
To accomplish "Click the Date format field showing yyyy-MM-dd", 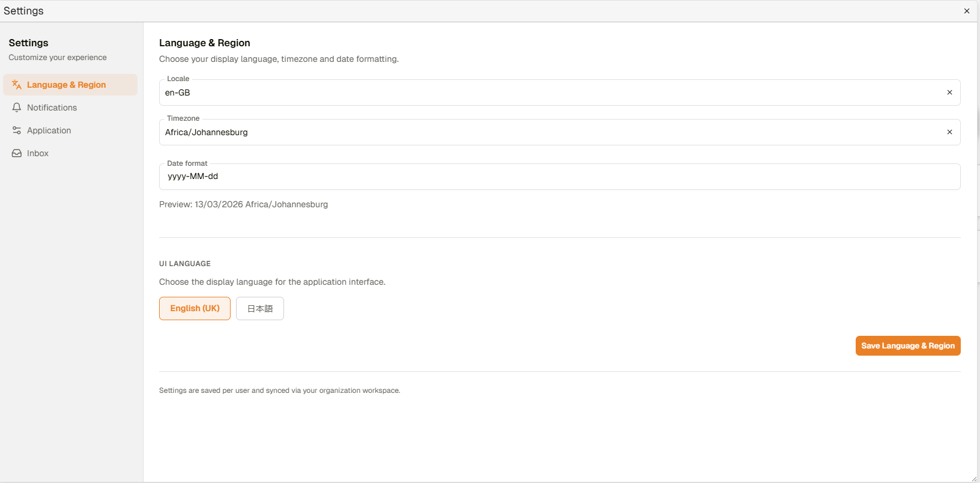I will point(540,177).
